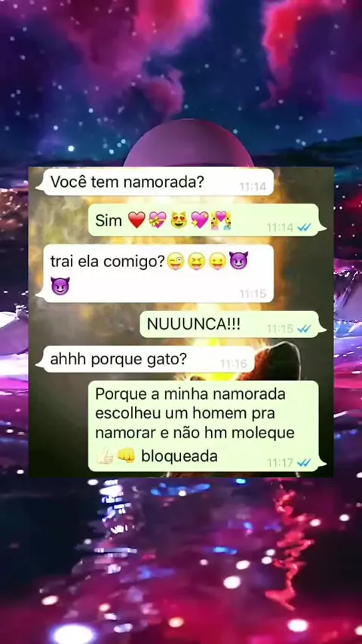
Task: Select the 'ahhh porque gato?' message
Action: click(x=146, y=360)
